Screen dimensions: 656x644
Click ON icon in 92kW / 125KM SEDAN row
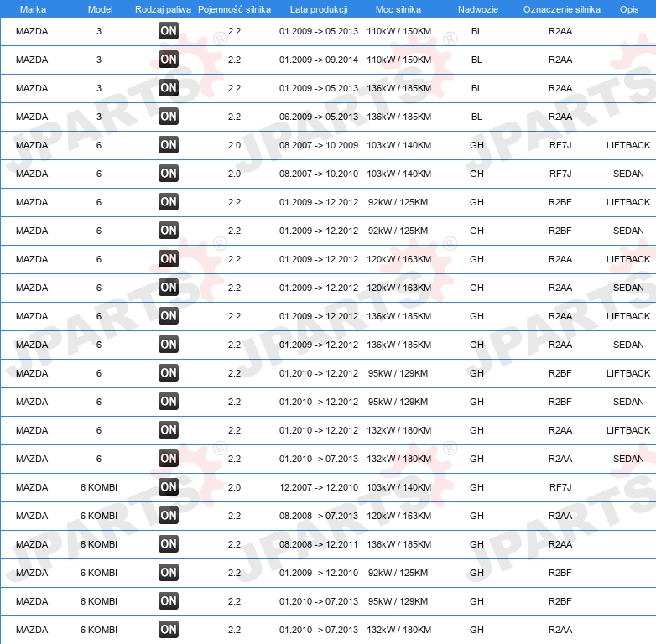[169, 231]
